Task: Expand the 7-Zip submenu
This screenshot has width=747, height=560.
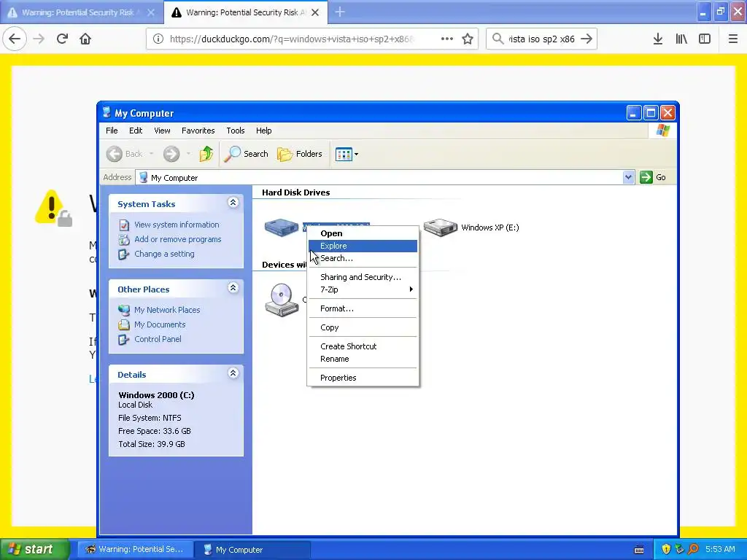Action: coord(363,289)
